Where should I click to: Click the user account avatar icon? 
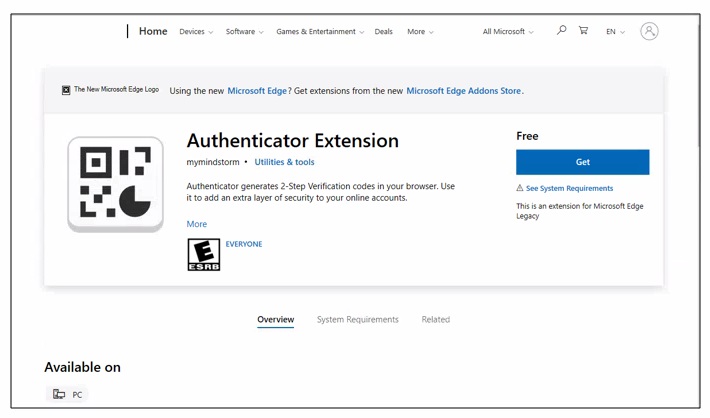point(649,31)
